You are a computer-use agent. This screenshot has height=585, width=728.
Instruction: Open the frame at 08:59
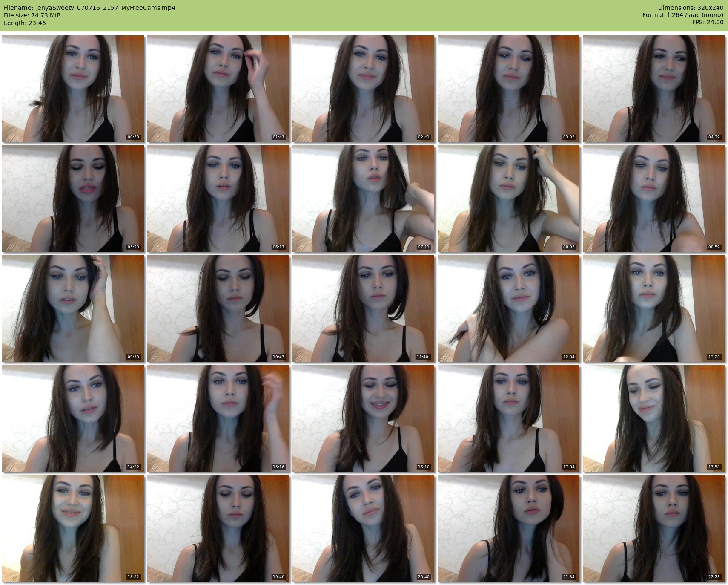coord(654,199)
